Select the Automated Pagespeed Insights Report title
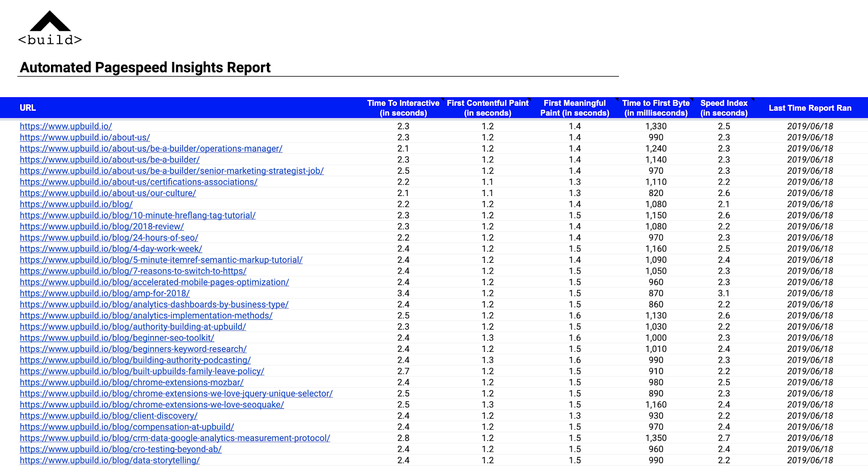This screenshot has width=868, height=467. click(145, 67)
